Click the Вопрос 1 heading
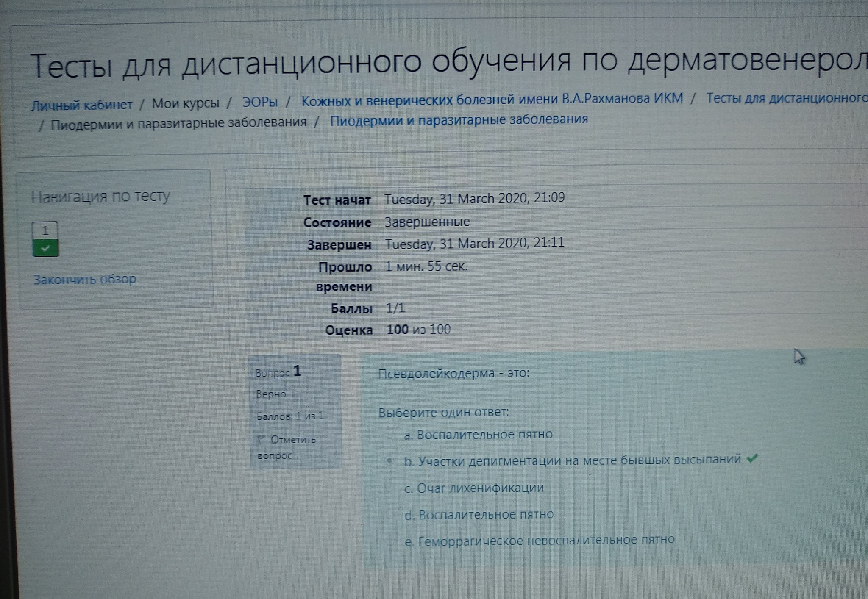868x599 pixels. coord(278,372)
